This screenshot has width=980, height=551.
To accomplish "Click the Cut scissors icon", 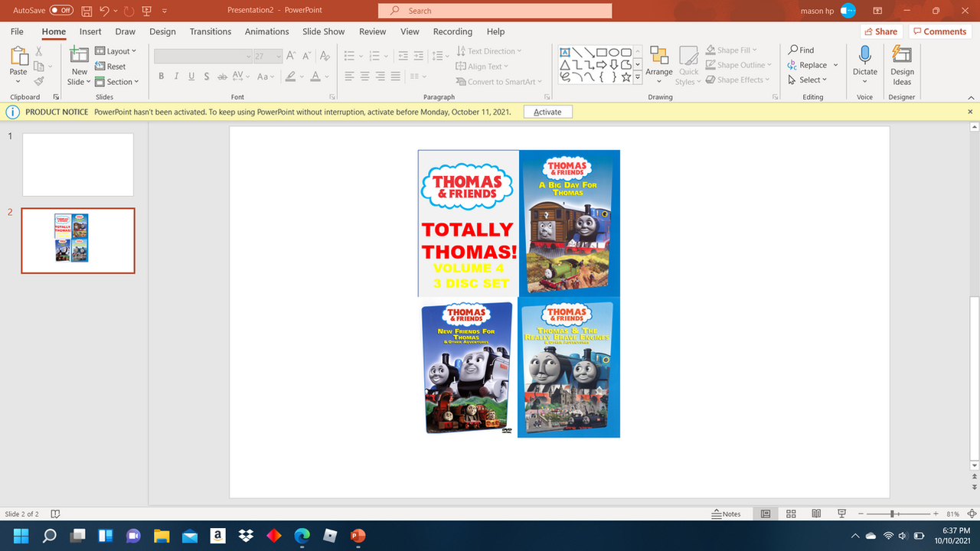I will click(38, 51).
